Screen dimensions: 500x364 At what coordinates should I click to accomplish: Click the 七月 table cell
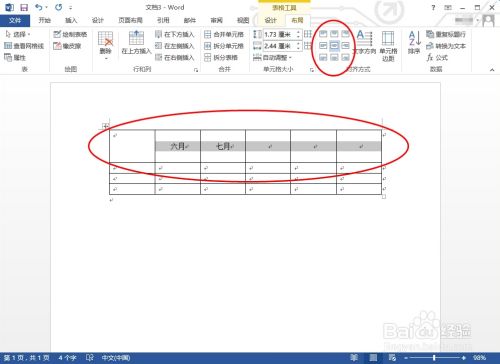(223, 146)
